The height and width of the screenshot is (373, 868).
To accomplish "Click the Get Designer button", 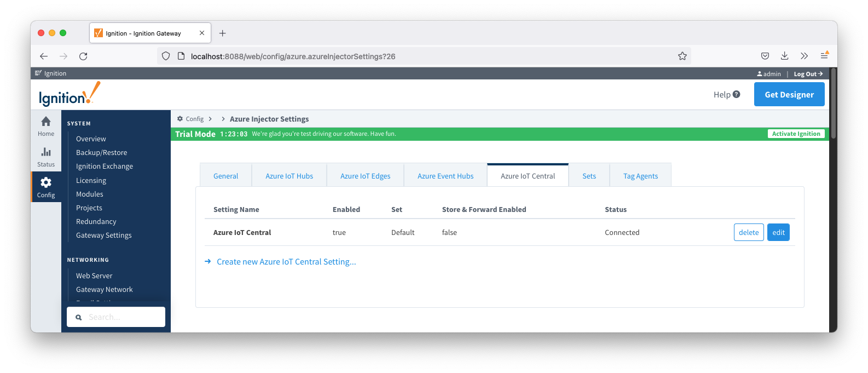I will point(789,94).
